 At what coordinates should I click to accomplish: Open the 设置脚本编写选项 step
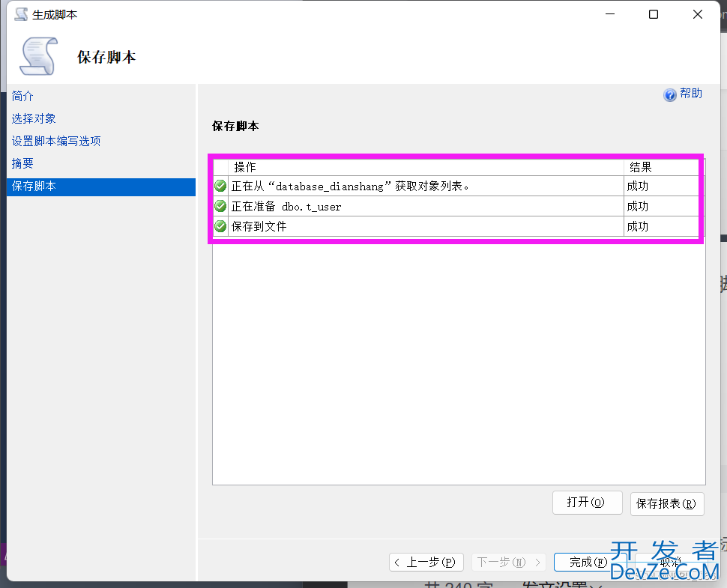coord(56,141)
